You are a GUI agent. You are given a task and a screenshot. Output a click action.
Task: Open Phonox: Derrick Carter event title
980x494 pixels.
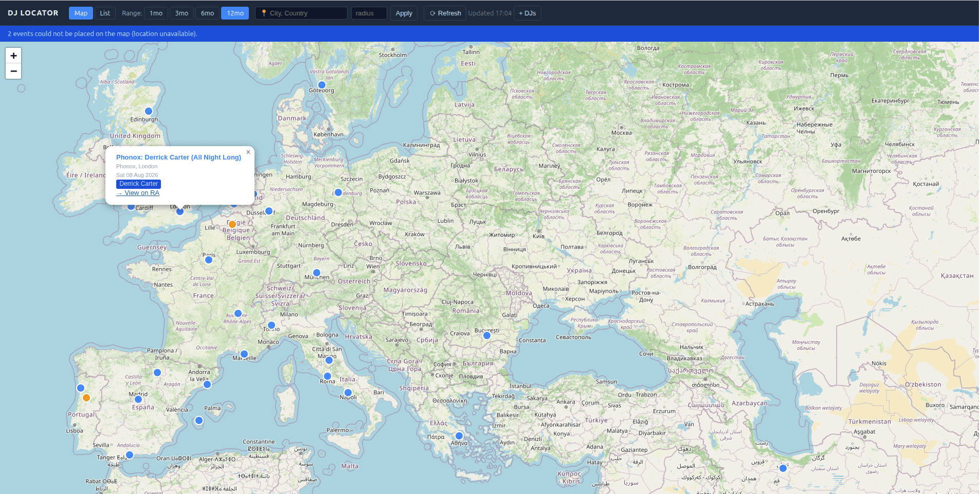pyautogui.click(x=178, y=157)
